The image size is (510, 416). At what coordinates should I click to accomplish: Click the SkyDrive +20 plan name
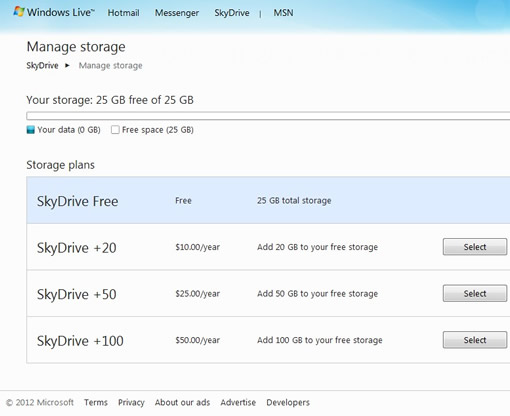pyautogui.click(x=77, y=248)
